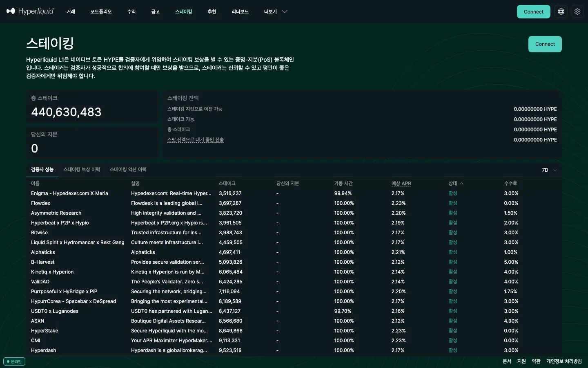Open 개인정보 처리방침 footer link
Image resolution: width=588 pixels, height=368 pixels.
point(564,361)
